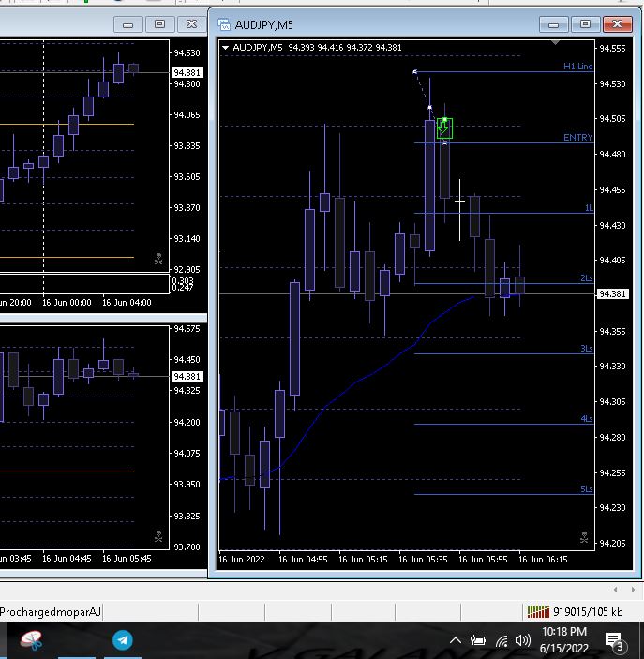644x659 pixels.
Task: Click the skull icon in the AUDJPY,M5 chart corner
Action: pos(584,537)
